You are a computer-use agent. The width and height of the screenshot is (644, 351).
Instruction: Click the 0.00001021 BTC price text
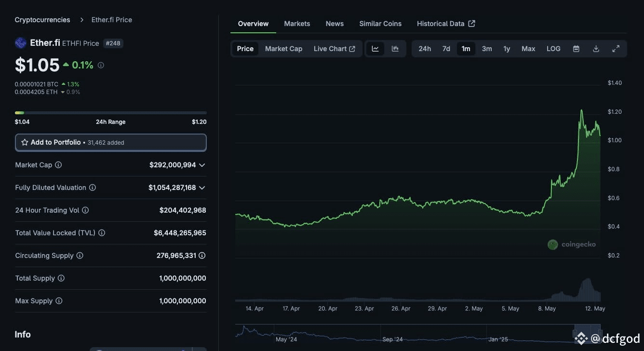pos(37,84)
